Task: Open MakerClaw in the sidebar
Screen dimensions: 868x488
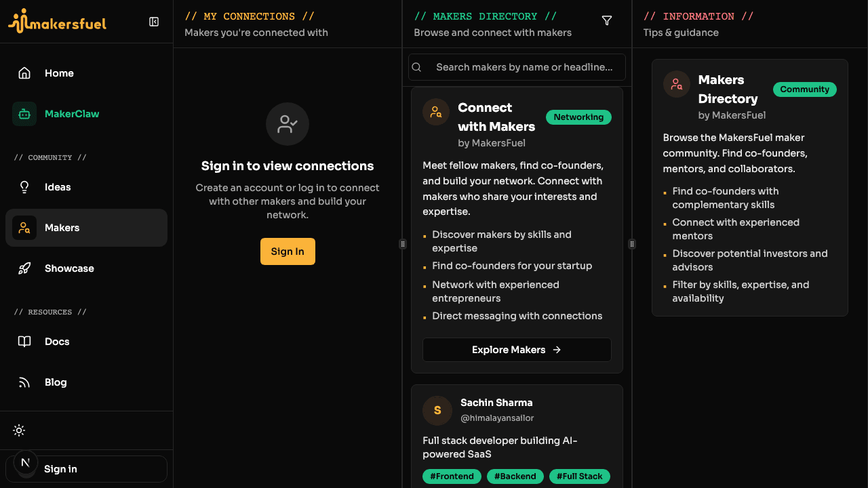Action: 86,114
